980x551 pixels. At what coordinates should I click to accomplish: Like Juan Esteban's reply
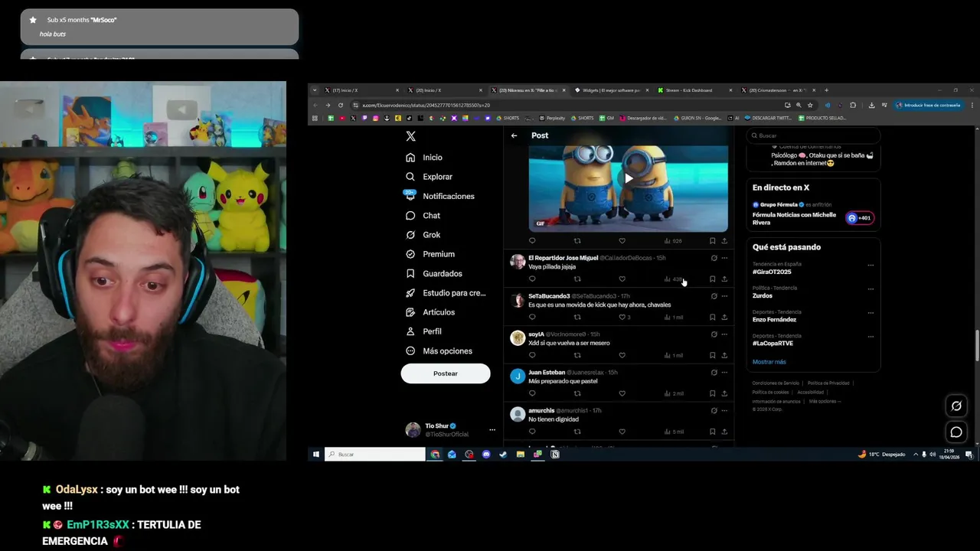click(x=622, y=393)
